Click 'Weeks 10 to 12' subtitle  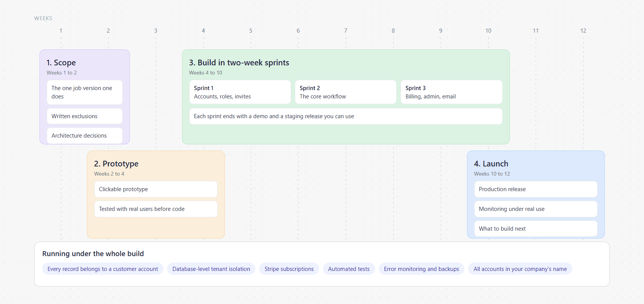[x=492, y=174]
